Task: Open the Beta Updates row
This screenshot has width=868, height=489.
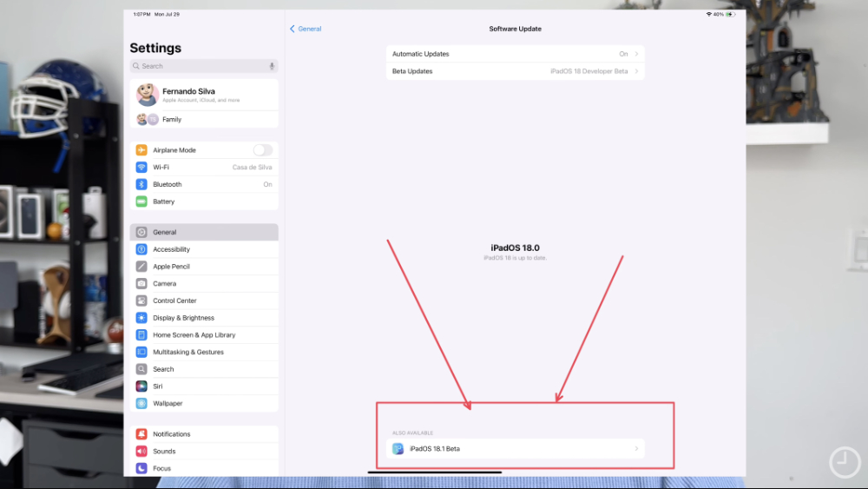Action: [516, 71]
